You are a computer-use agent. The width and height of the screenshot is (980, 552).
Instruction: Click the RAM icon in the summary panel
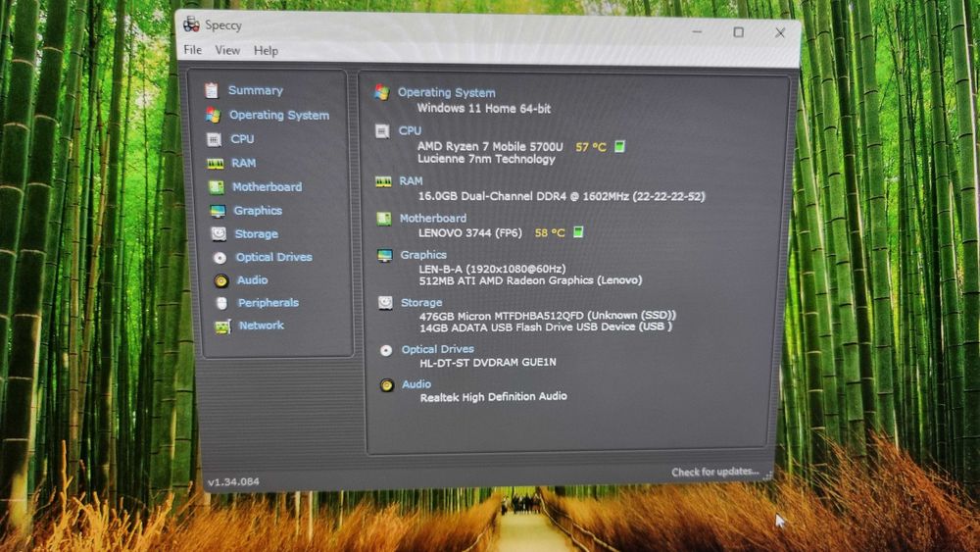[x=382, y=181]
